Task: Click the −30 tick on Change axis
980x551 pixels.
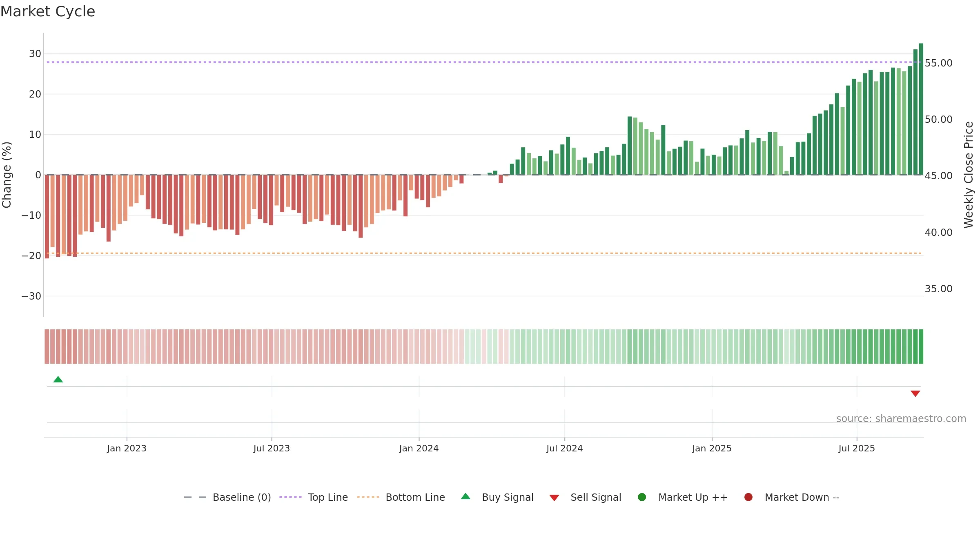Action: tap(31, 296)
